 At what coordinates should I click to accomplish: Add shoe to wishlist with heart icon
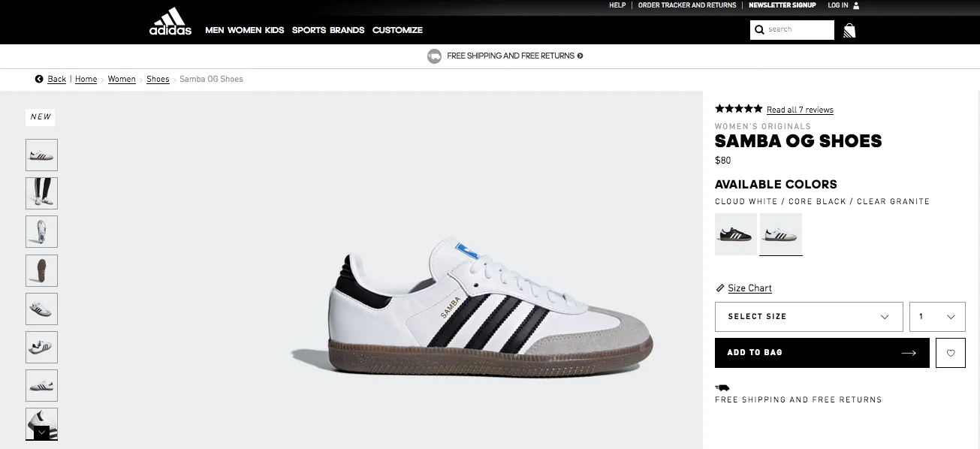[951, 353]
